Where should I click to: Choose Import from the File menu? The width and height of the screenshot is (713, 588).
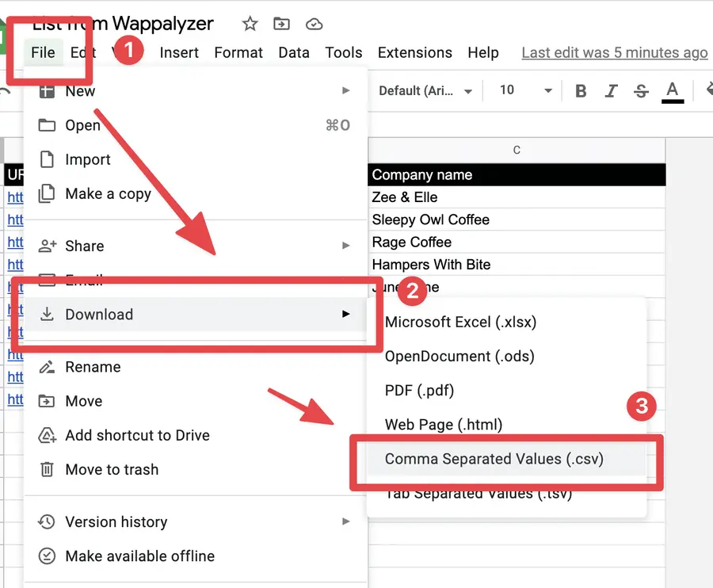196,159
